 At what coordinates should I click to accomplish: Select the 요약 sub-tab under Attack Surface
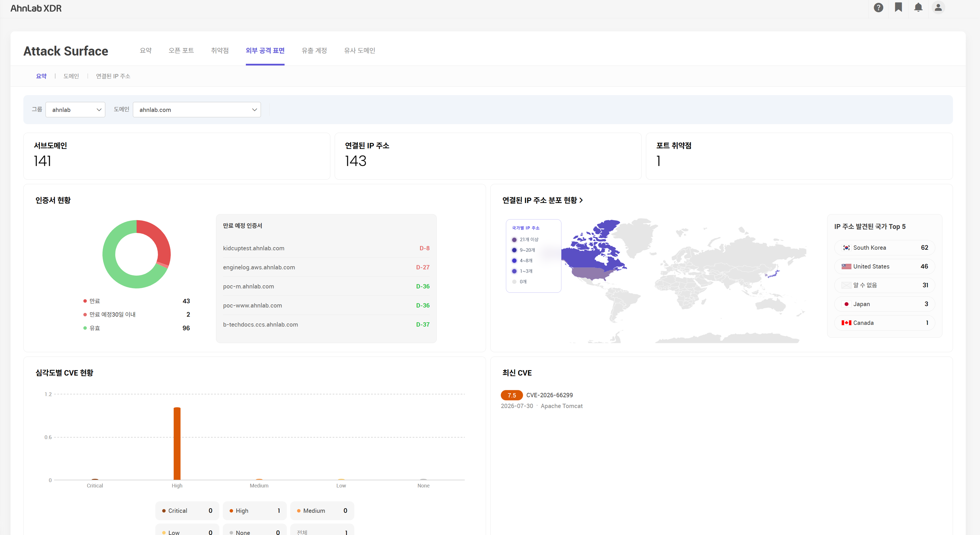click(x=41, y=76)
